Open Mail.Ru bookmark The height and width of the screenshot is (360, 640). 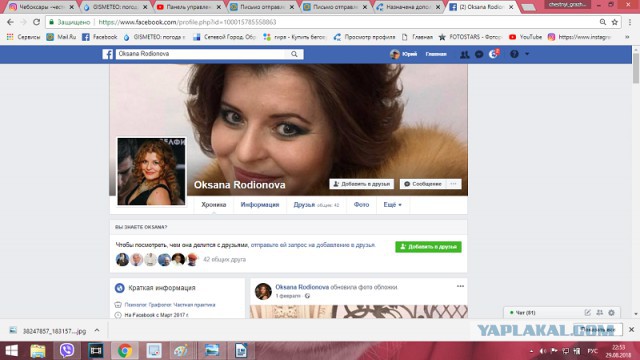61,37
